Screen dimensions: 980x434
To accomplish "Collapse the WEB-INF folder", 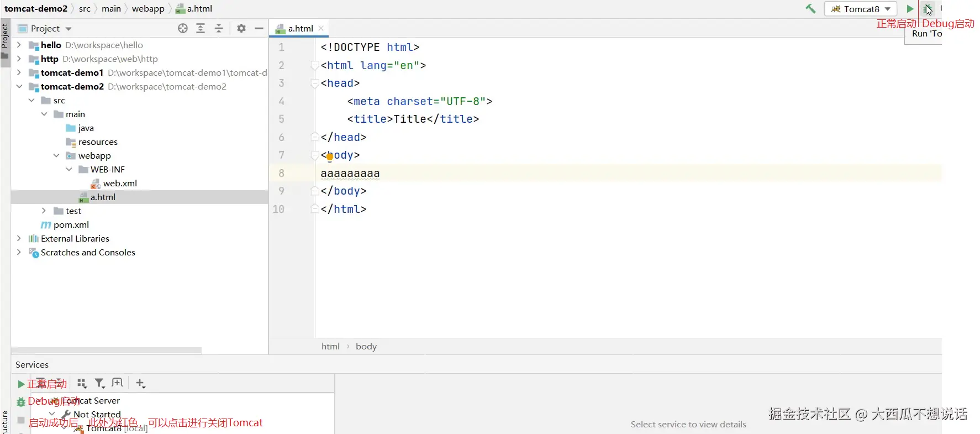I will tap(69, 169).
